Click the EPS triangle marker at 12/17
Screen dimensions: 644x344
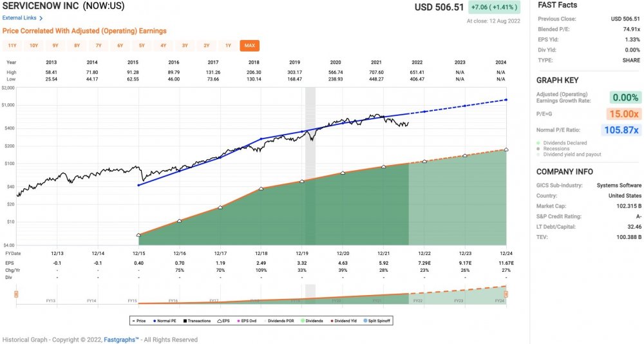[x=220, y=207]
